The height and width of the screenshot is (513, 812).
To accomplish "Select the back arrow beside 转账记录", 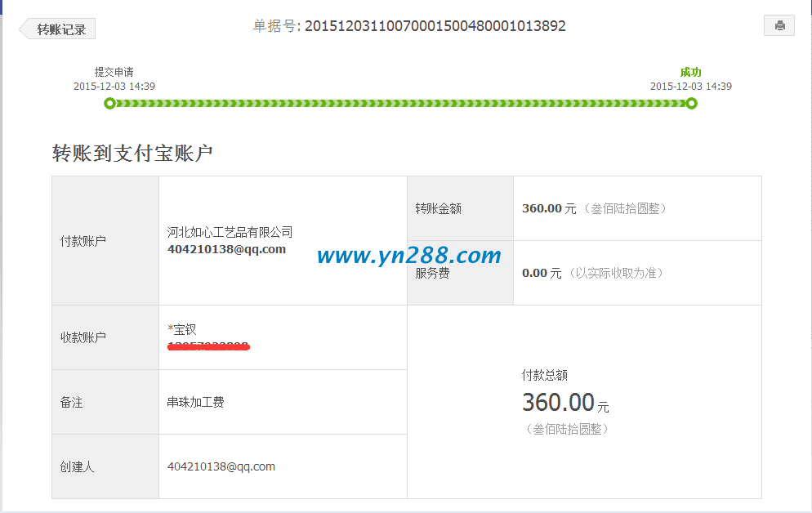I will click(23, 28).
